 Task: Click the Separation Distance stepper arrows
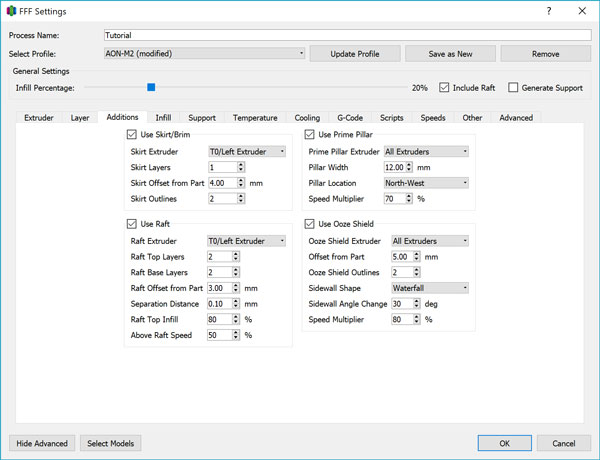point(236,304)
